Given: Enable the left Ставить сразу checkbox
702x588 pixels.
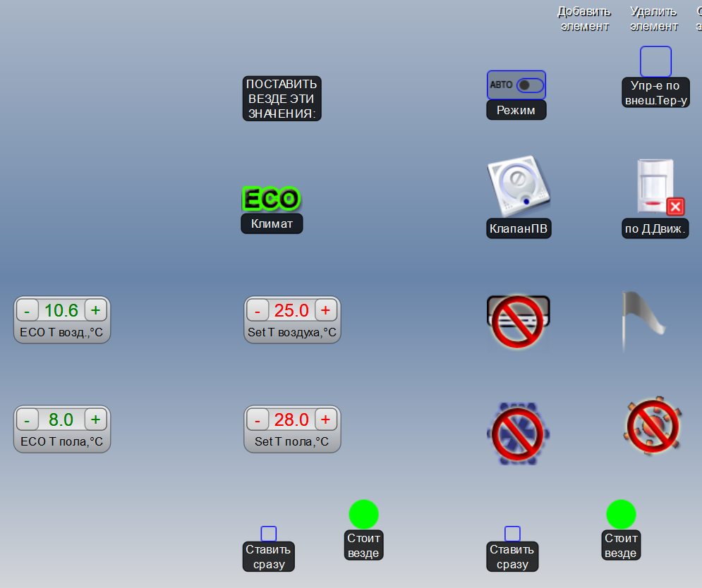Looking at the screenshot, I should pos(269,533).
